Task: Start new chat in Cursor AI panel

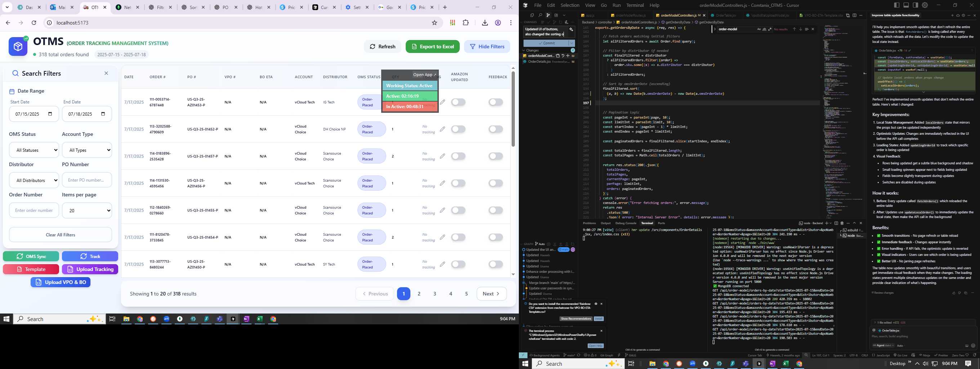Action: [953, 15]
